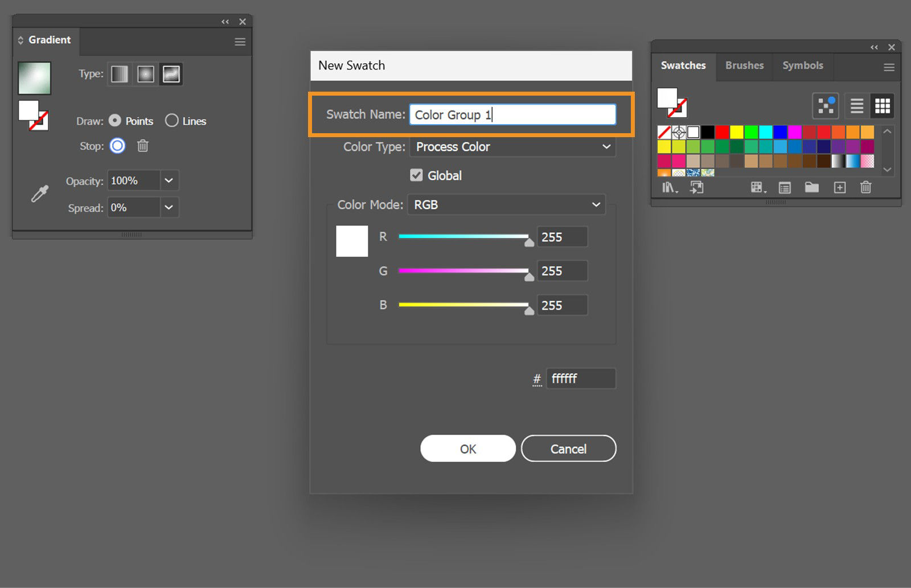Enable the Global checkbox
Viewport: 911px width, 588px height.
416,175
